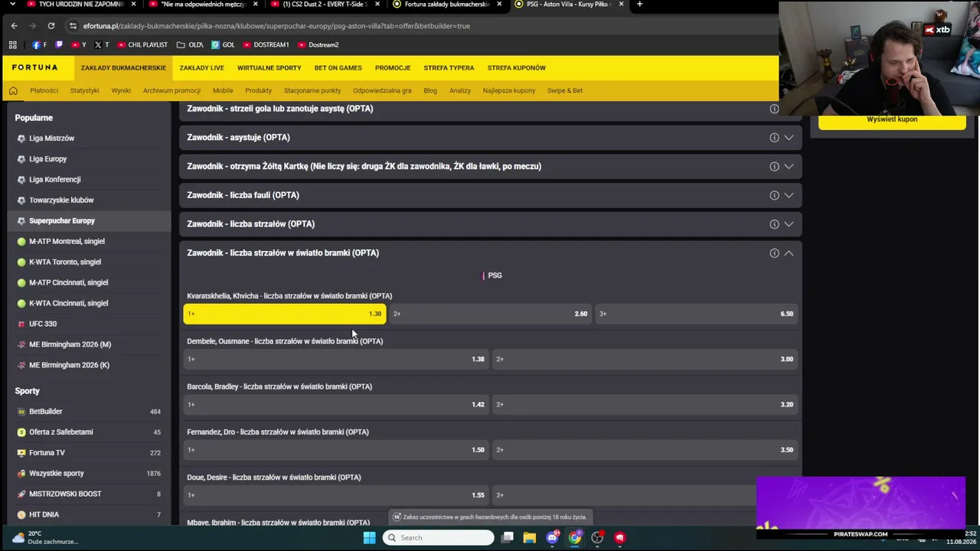
Task: Open Chrome from the taskbar
Action: point(574,537)
